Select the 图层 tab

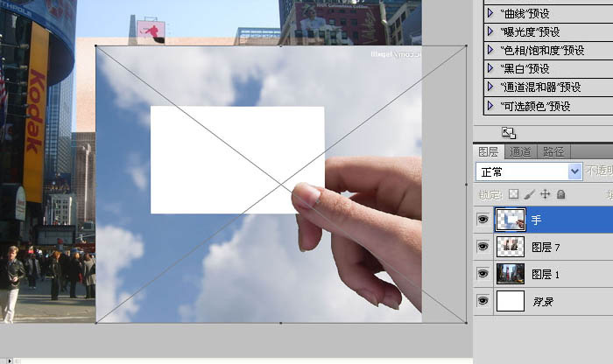pos(489,151)
